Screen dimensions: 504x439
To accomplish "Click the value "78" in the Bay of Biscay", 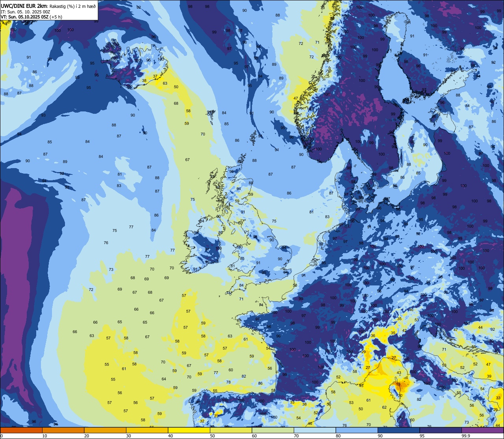I will tap(228, 382).
